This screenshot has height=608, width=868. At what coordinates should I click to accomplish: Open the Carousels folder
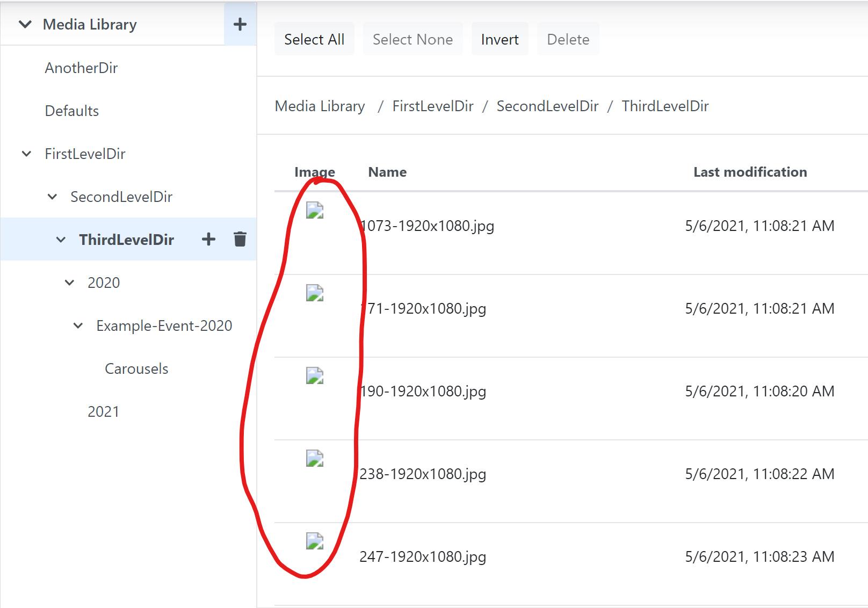pos(136,368)
